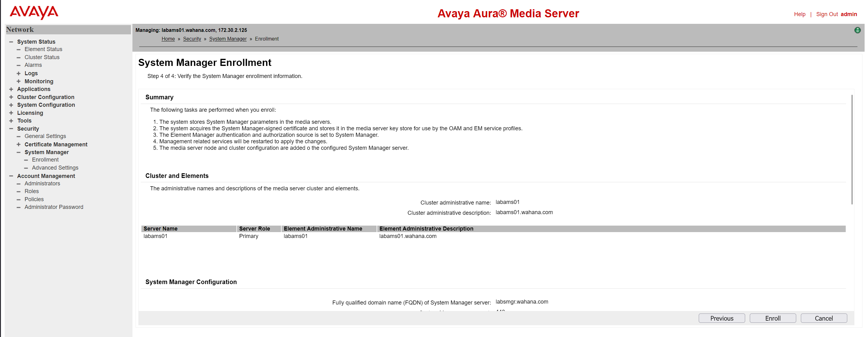This screenshot has height=337, width=868.
Task: Sign Out of the admin session
Action: coord(827,14)
